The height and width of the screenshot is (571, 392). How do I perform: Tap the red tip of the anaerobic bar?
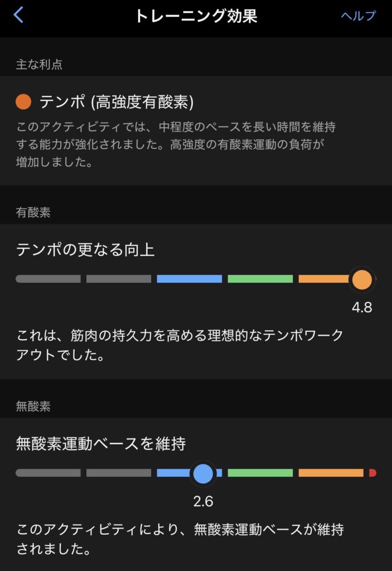coord(372,473)
